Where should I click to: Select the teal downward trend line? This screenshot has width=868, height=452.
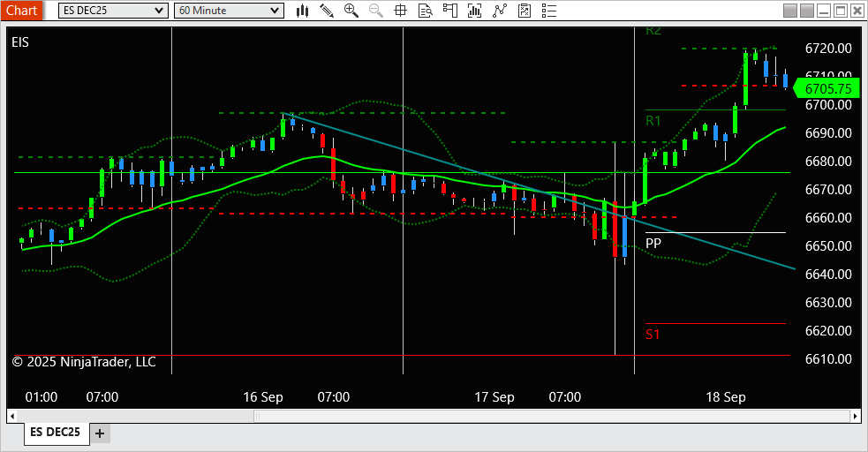click(538, 191)
